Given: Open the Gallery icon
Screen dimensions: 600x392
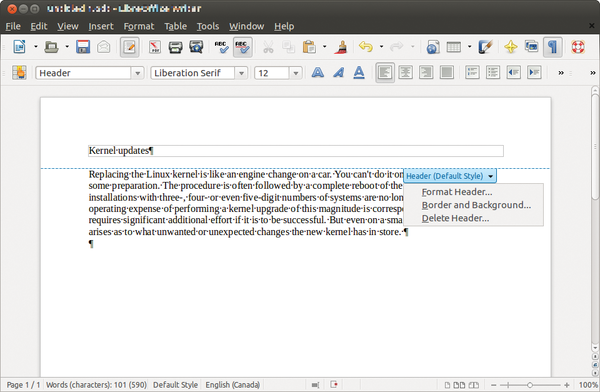Looking at the screenshot, I should [532, 47].
